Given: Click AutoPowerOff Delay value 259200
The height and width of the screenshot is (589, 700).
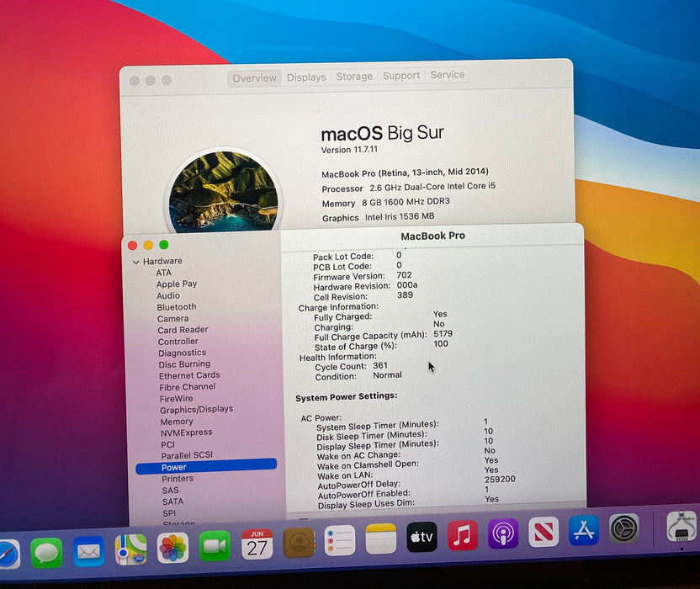Looking at the screenshot, I should point(500,479).
